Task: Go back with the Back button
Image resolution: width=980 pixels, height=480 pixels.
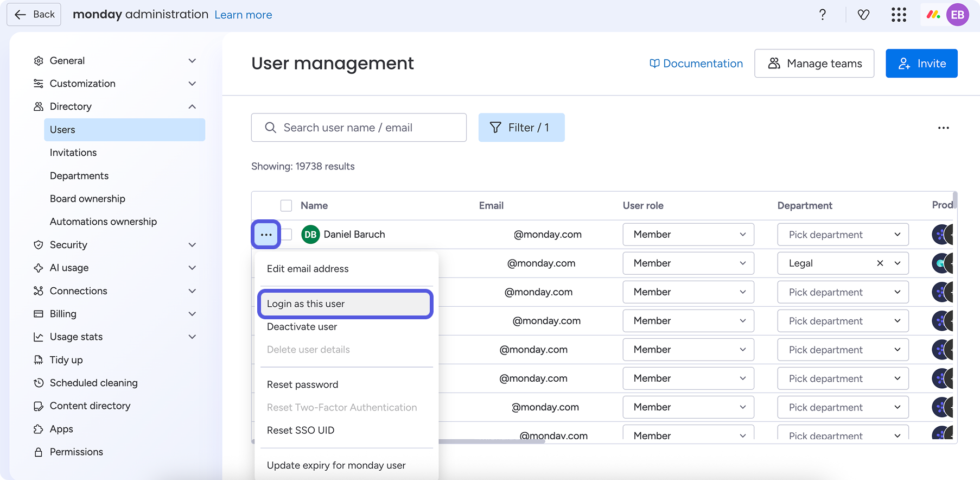Action: click(x=34, y=15)
